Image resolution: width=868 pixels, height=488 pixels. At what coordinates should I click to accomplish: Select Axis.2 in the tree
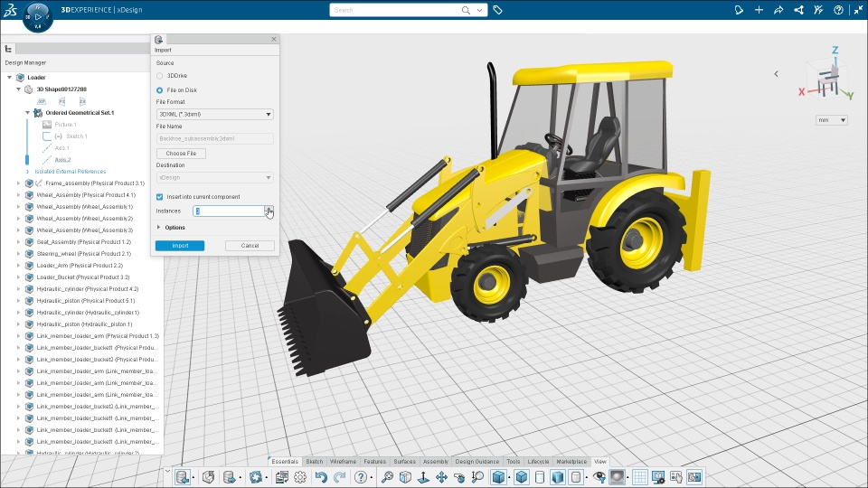pyautogui.click(x=62, y=160)
